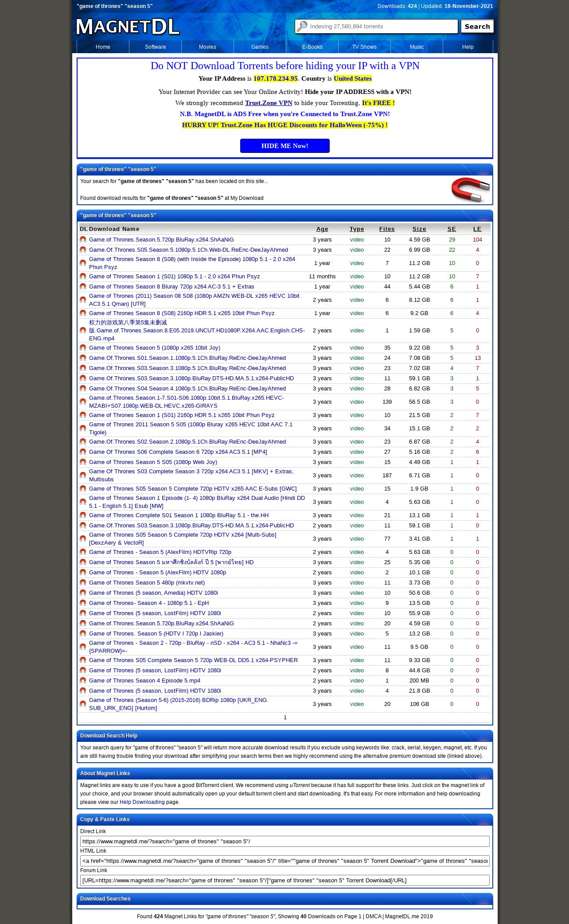The height and width of the screenshot is (924, 569).
Task: Open the Help menu item
Action: 468,47
